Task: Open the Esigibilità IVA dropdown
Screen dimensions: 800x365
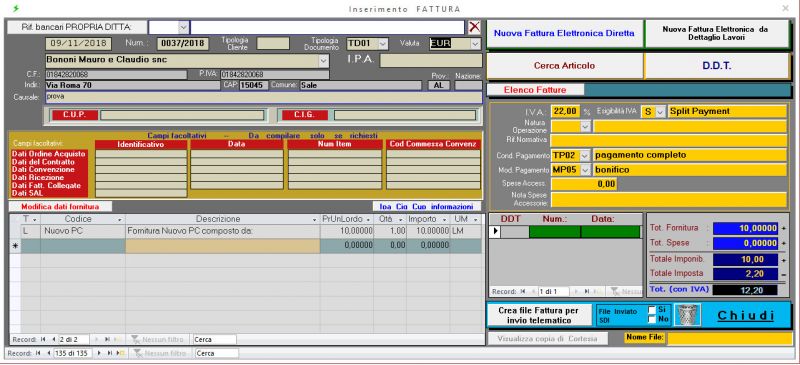Action: [660, 111]
